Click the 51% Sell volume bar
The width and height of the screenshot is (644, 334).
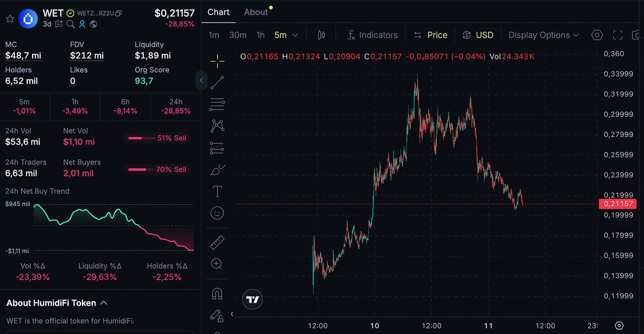tap(157, 138)
